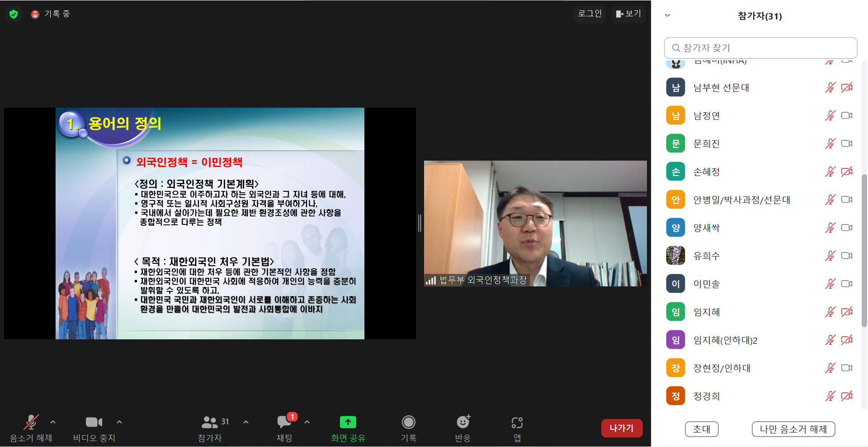The height and width of the screenshot is (447, 868).
Task: Click muted microphone icon for 이민솔
Action: [830, 284]
